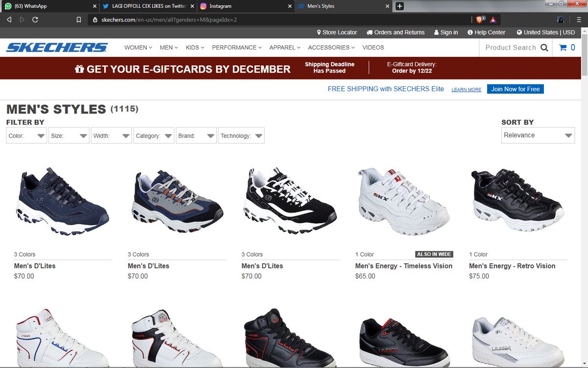Screen dimensions: 588x368
Task: Close the Instagram tab
Action: pyautogui.click(x=289, y=6)
